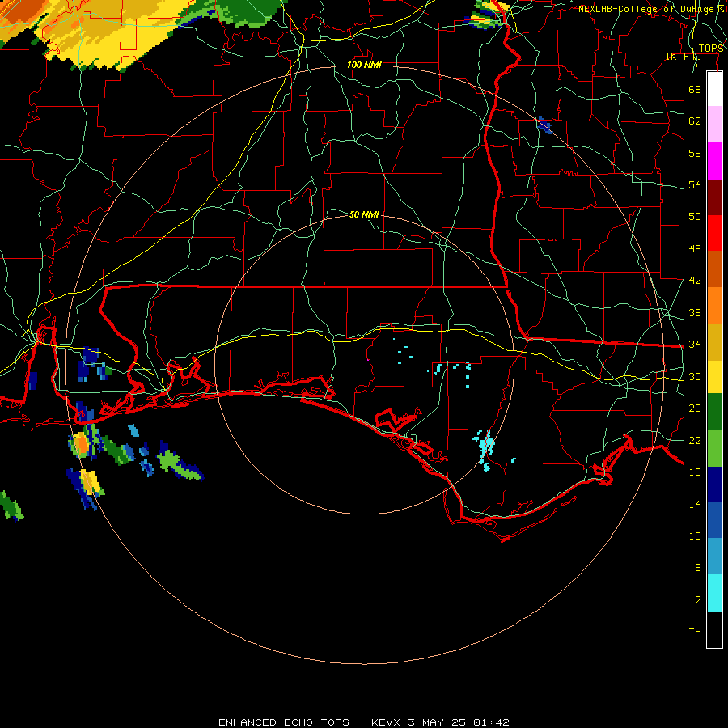Click the '30' legend value label
Viewport: 728px width, 728px height.
695,376
